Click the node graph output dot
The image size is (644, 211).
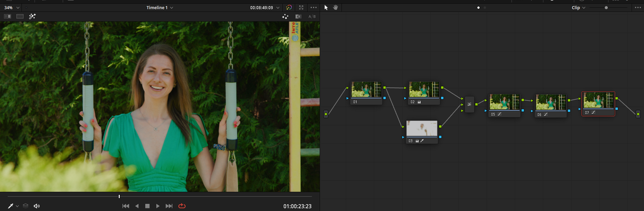click(x=638, y=114)
